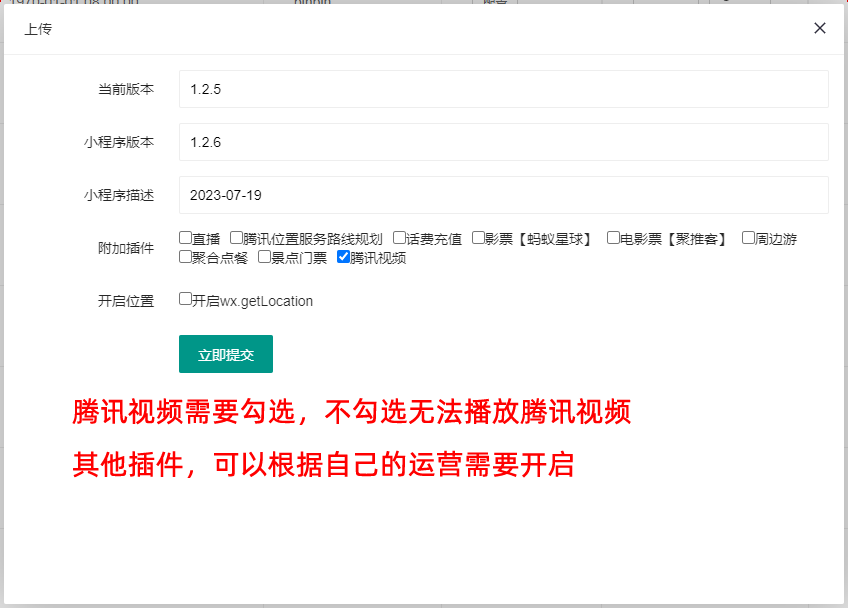Viewport: 848px width, 608px height.
Task: Click the 当前版本 label
Action: pos(126,89)
